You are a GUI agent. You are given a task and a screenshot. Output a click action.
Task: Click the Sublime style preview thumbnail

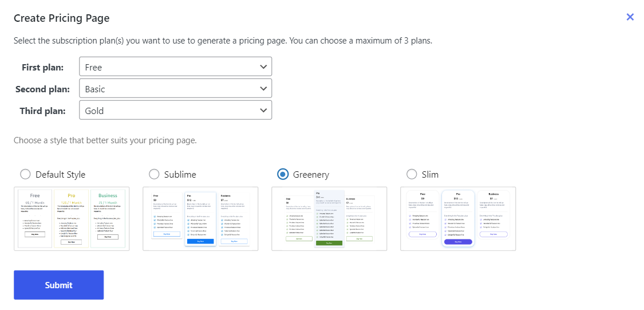pos(200,219)
